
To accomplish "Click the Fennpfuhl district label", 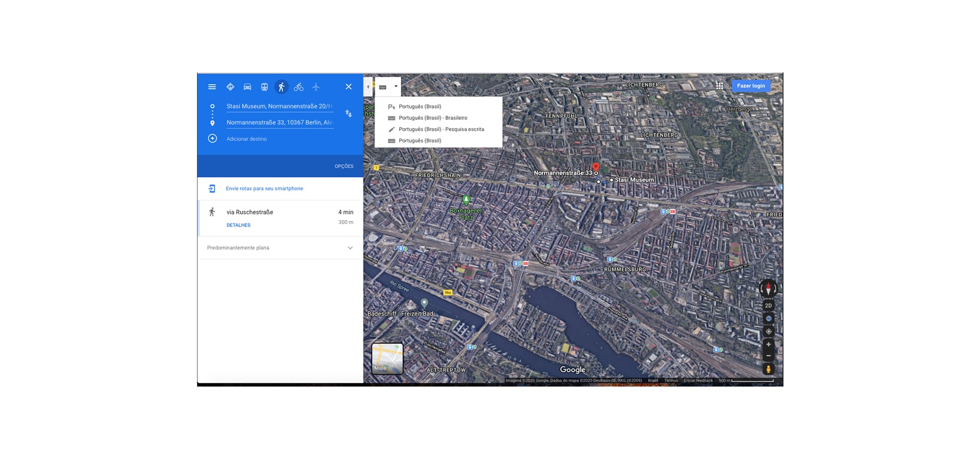I will coord(561,116).
